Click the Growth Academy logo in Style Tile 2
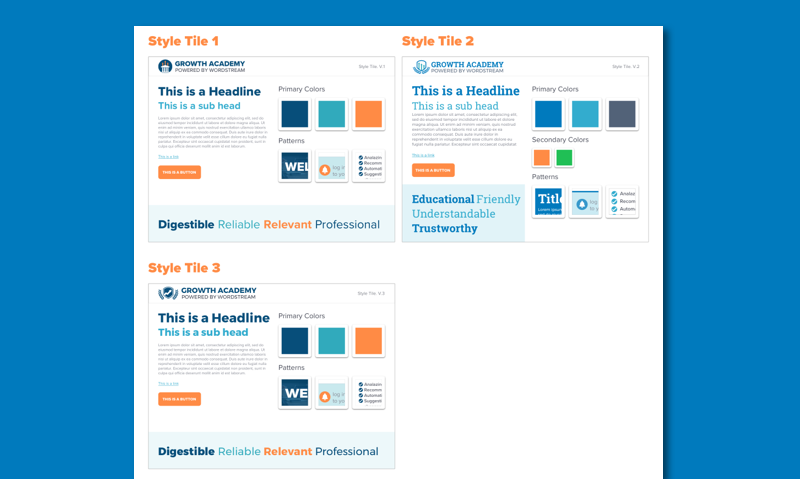Screen dimensions: 800x479 (x=458, y=67)
